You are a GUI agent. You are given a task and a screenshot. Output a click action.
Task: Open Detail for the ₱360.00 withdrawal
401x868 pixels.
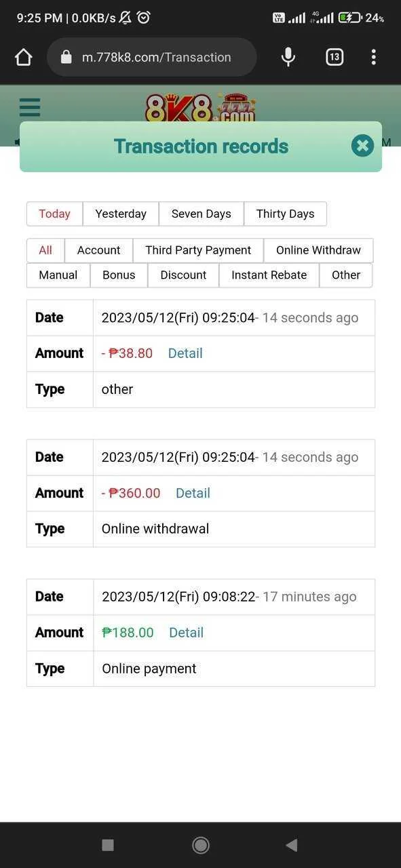pyautogui.click(x=193, y=493)
